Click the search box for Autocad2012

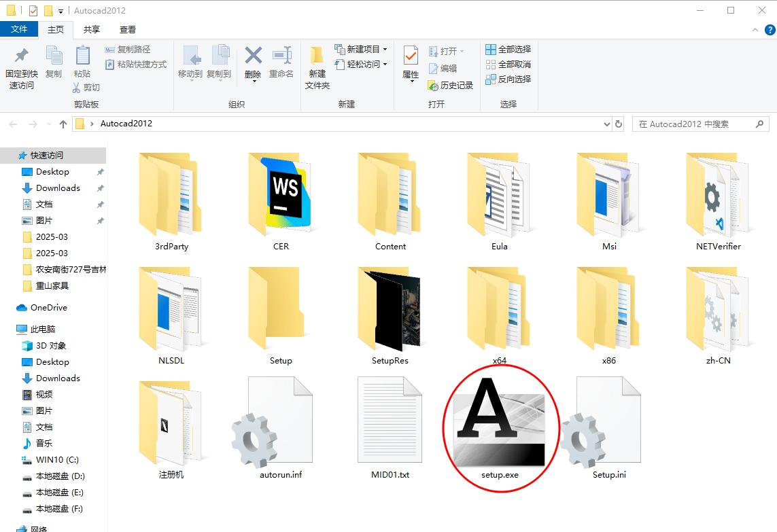tap(700, 124)
